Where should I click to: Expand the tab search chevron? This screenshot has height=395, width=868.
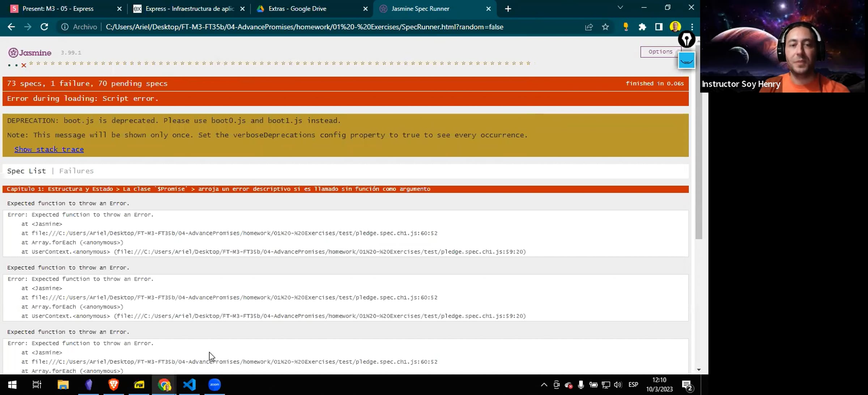point(620,8)
